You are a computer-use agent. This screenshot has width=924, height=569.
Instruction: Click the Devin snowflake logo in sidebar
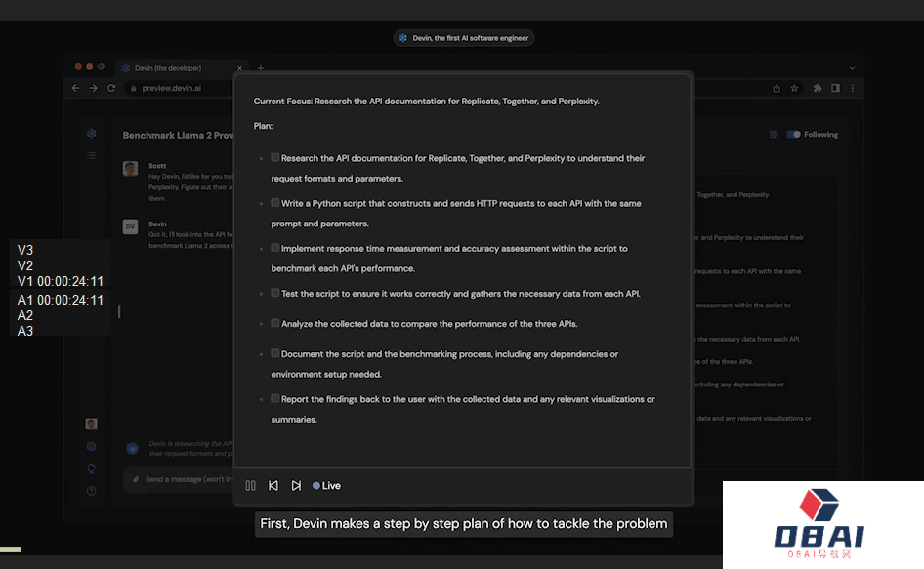(x=91, y=134)
